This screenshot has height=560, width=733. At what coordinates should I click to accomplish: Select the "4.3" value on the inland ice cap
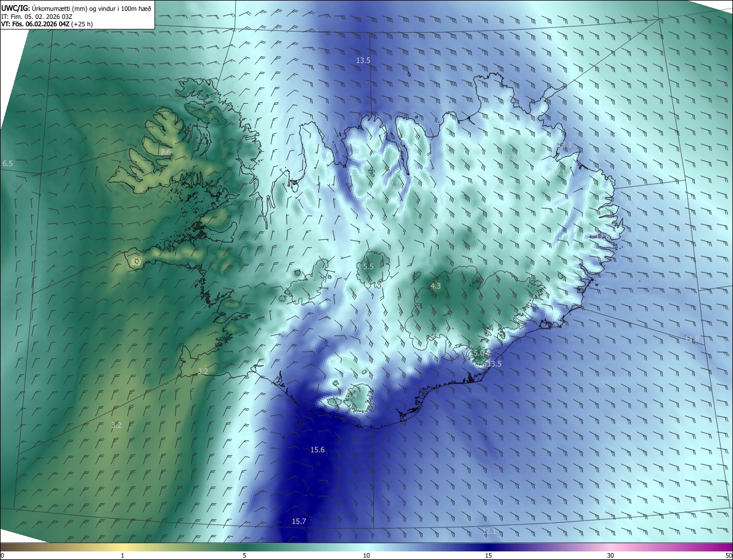pos(435,286)
